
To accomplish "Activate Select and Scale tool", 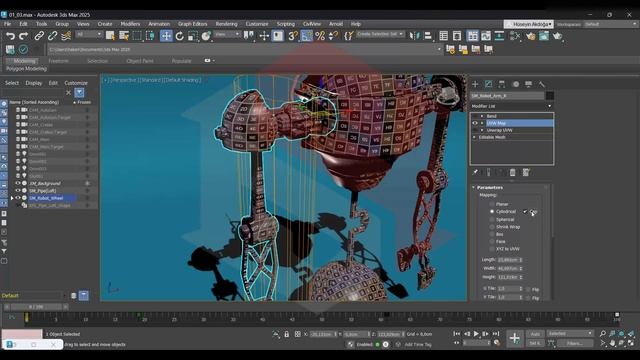I will point(193,36).
